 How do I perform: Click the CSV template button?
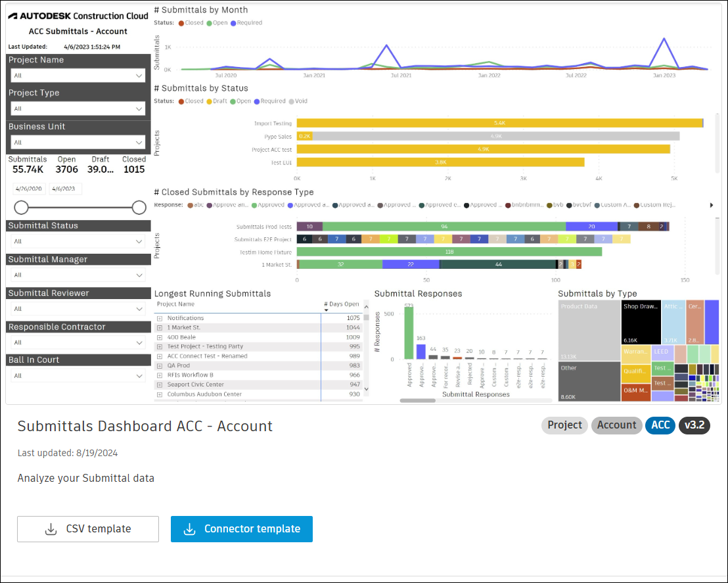[x=88, y=529]
